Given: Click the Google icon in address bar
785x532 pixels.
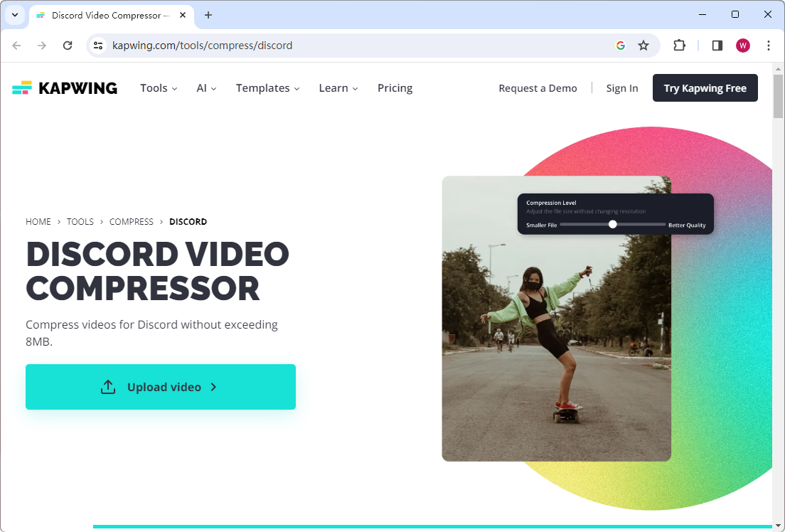Looking at the screenshot, I should pos(620,46).
